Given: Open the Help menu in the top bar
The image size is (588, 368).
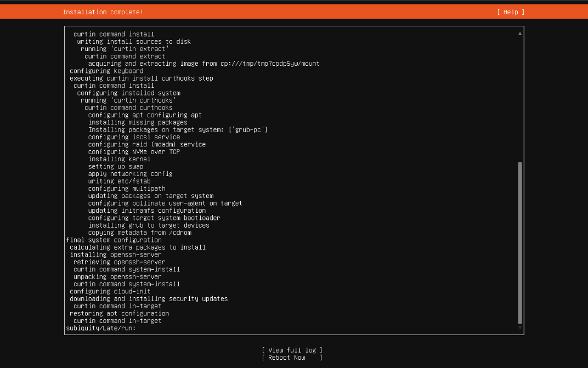Looking at the screenshot, I should click(510, 12).
